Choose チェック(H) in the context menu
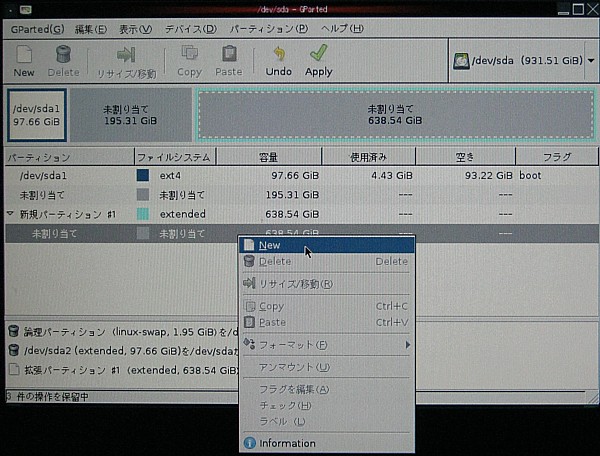The image size is (600, 456). click(x=327, y=406)
